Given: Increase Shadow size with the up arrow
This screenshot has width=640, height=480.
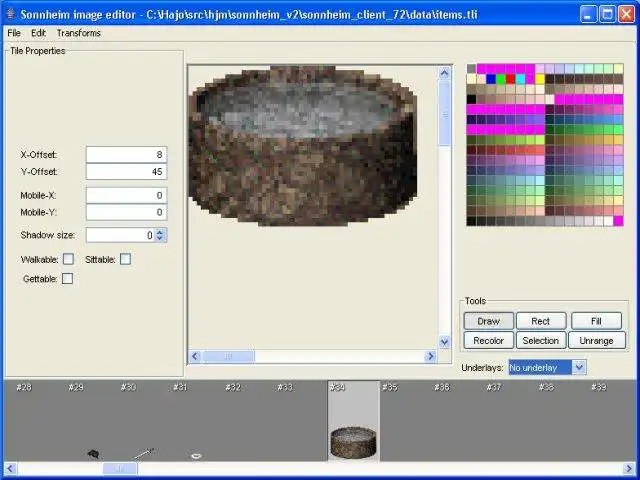Looking at the screenshot, I should pyautogui.click(x=160, y=231).
